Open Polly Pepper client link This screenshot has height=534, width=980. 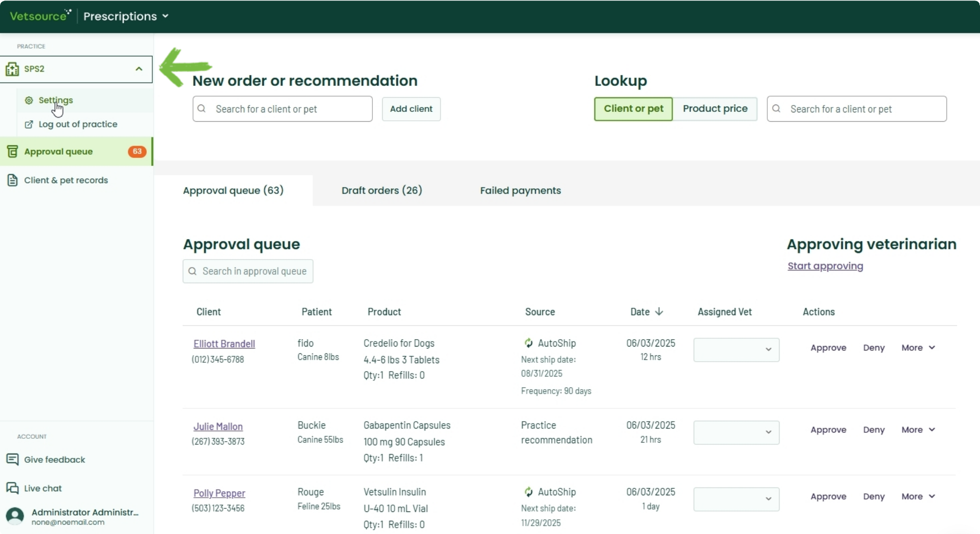[219, 493]
